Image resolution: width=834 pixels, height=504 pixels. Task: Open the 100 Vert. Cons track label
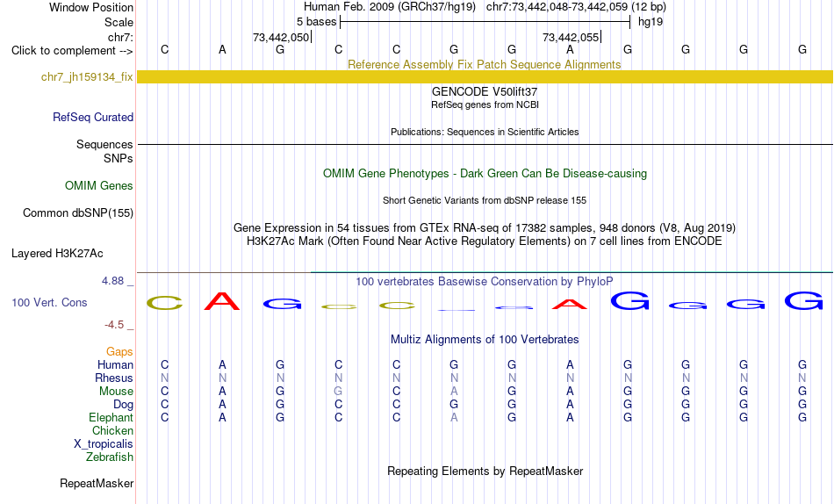[x=49, y=303]
